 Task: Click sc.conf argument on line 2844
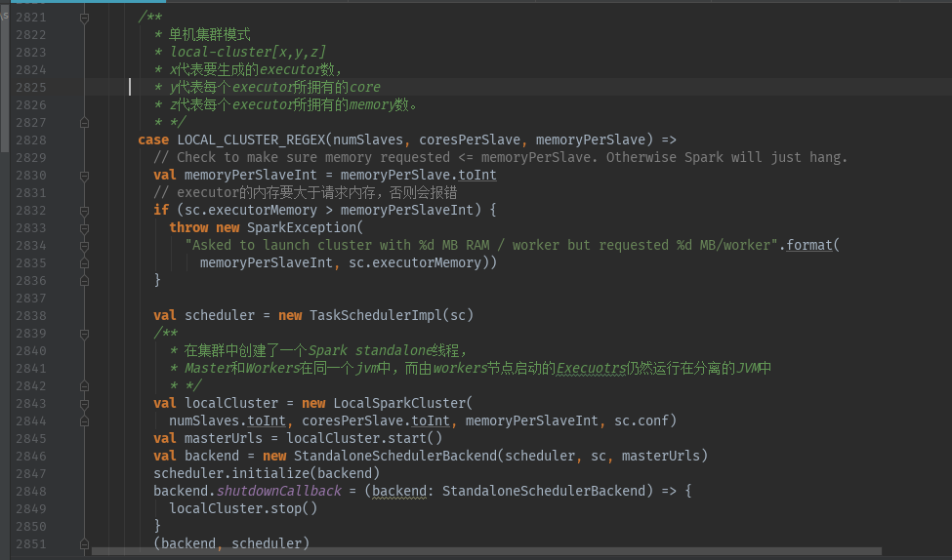coord(642,420)
